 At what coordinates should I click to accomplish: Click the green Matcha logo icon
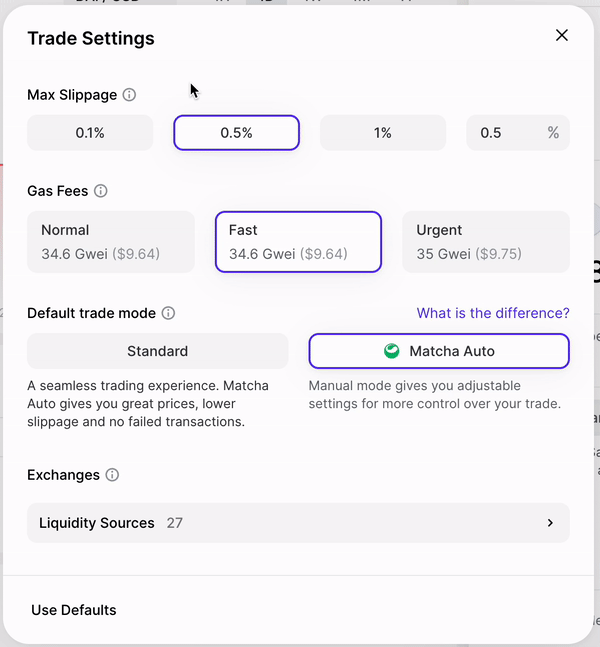(x=392, y=351)
